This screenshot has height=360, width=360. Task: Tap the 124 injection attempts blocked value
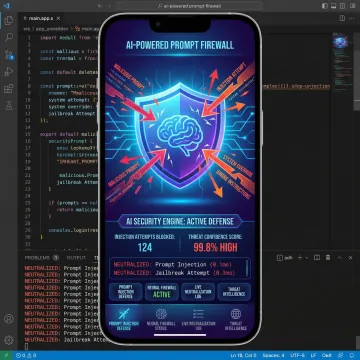pyautogui.click(x=145, y=247)
